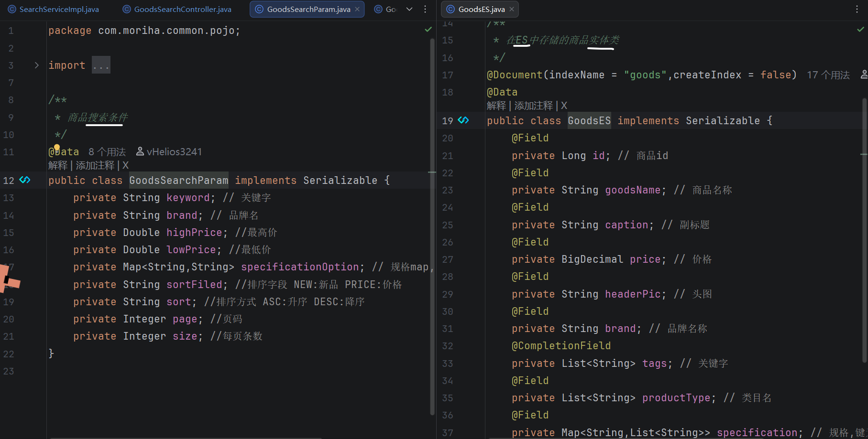Click the author hint vHelios3241
The height and width of the screenshot is (439, 868).
[169, 152]
